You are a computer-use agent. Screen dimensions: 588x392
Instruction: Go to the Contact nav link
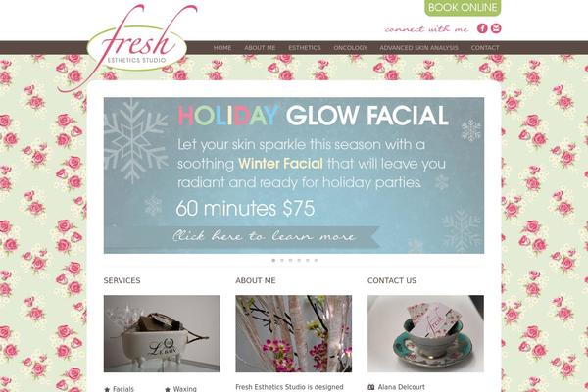tap(485, 48)
